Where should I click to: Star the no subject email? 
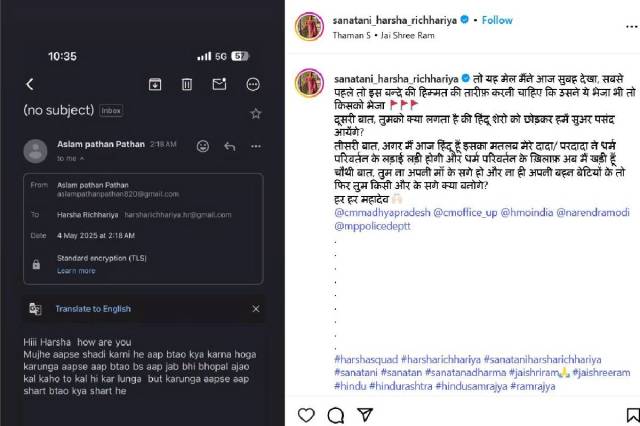[255, 113]
